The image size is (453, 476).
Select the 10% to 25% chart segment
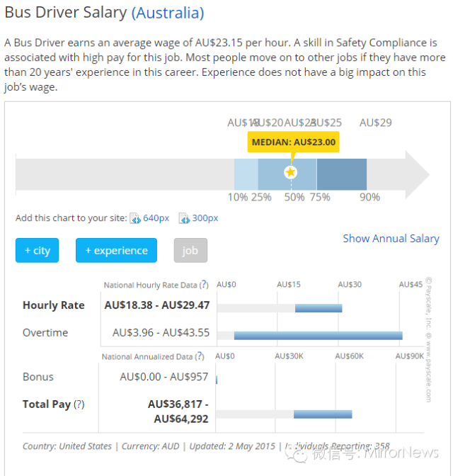point(246,174)
